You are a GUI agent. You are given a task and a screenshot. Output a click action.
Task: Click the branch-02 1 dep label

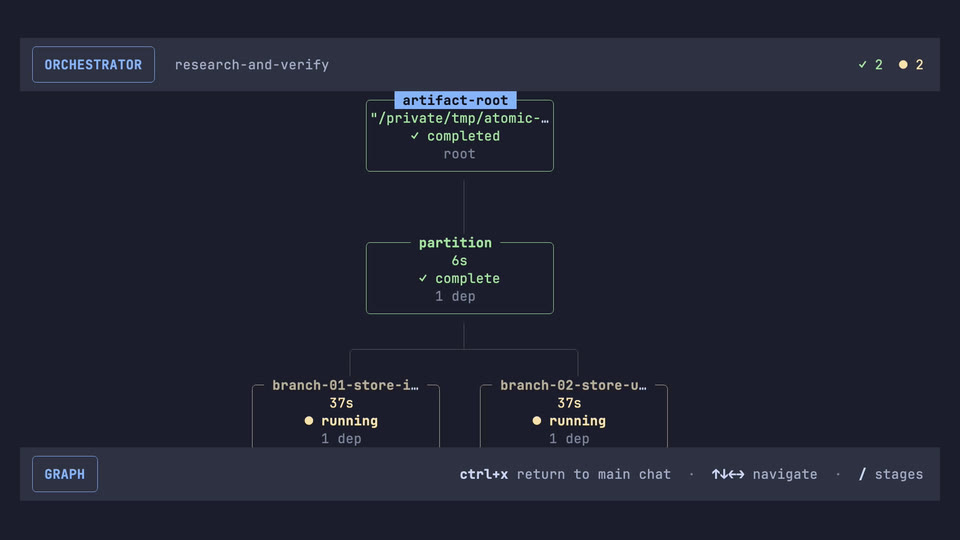pos(569,438)
